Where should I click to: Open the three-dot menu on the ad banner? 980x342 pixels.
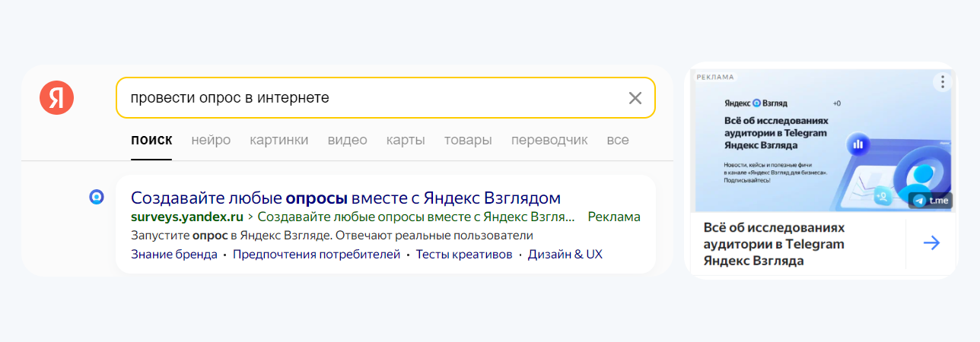point(943,81)
